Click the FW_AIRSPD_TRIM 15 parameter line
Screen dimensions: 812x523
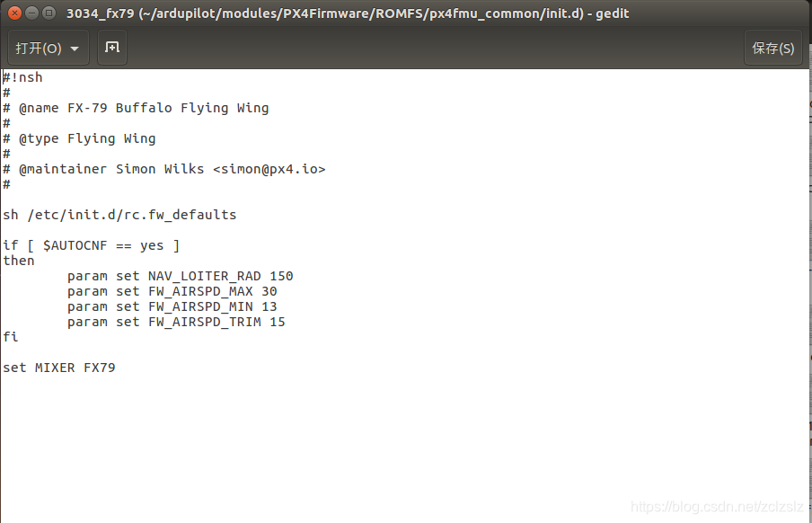coord(176,322)
